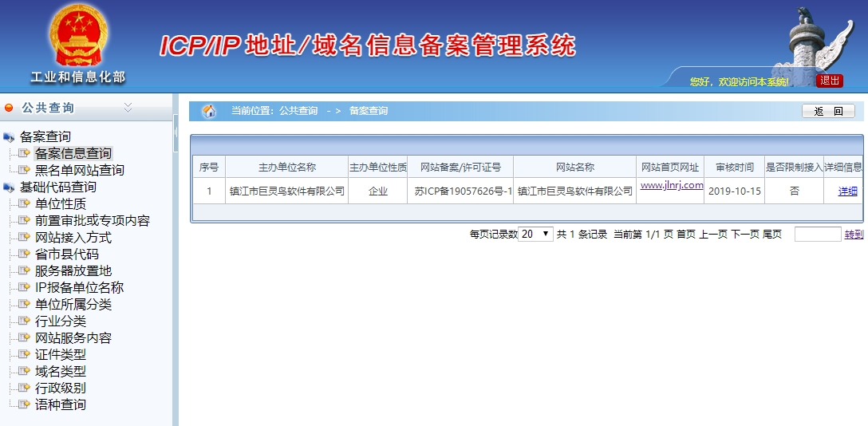
Task: Click the 备案查询 folder icon
Action: [9, 137]
